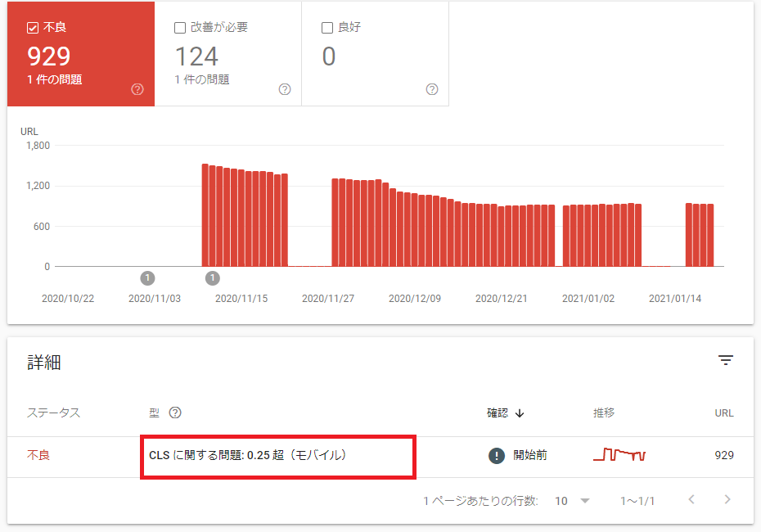761x532 pixels.
Task: Open the 推移 sparkline trend chart
Action: coord(619,455)
